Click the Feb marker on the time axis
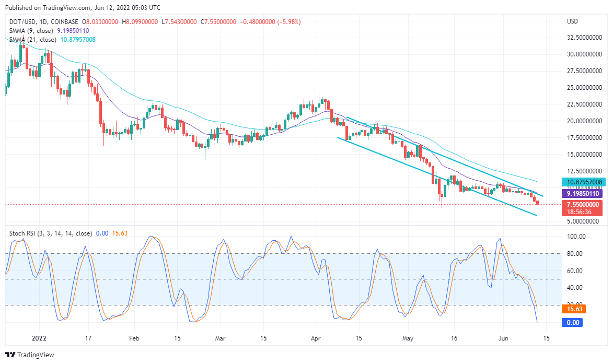This screenshot has height=364, width=613. click(x=134, y=338)
